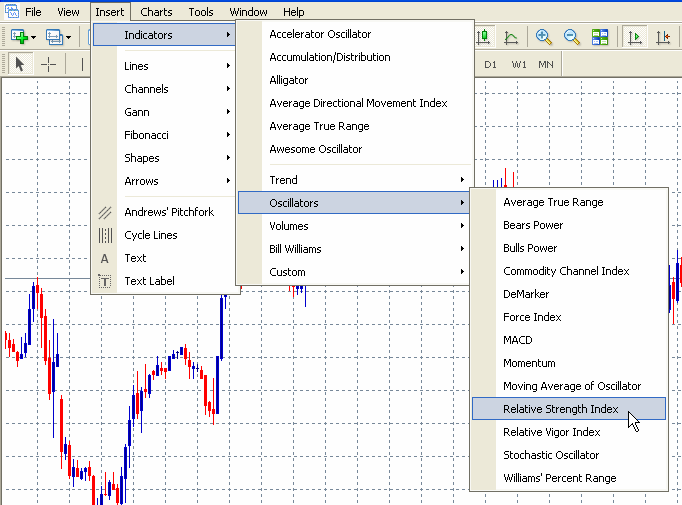Expand the Oscillators submenu
Image resolution: width=682 pixels, height=505 pixels.
pyautogui.click(x=354, y=203)
